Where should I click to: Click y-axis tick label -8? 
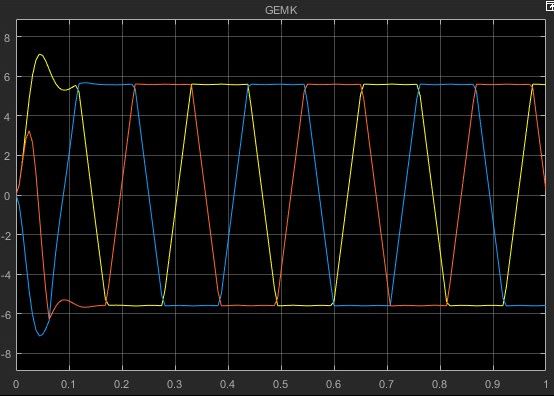click(6, 355)
